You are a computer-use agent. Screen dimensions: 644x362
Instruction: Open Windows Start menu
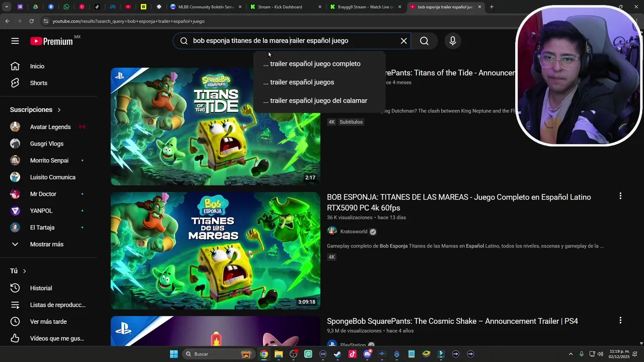coord(174,354)
